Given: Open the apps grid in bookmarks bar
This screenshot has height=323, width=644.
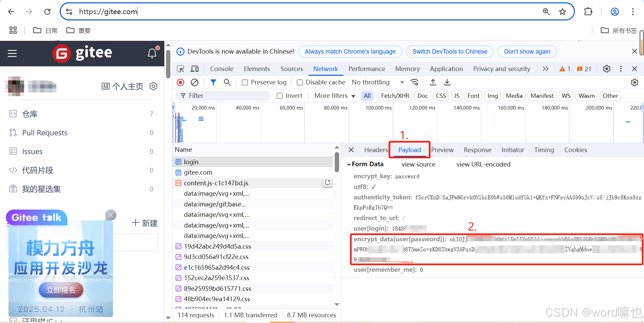Looking at the screenshot, I should tap(13, 30).
